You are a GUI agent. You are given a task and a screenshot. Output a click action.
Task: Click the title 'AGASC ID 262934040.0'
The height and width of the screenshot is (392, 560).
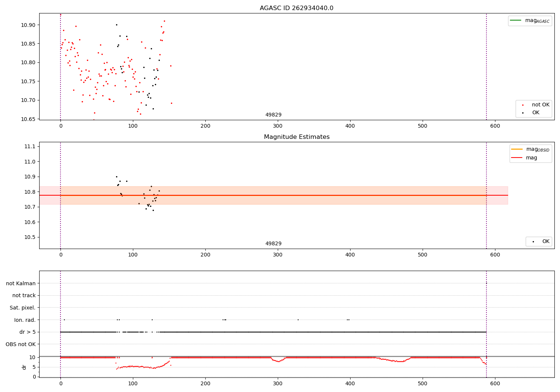pyautogui.click(x=296, y=8)
